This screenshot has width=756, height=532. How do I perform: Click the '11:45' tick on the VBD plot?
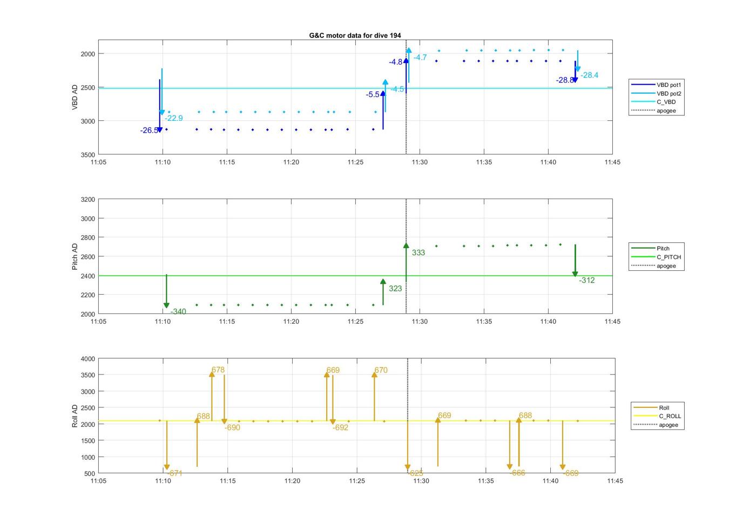coord(612,162)
